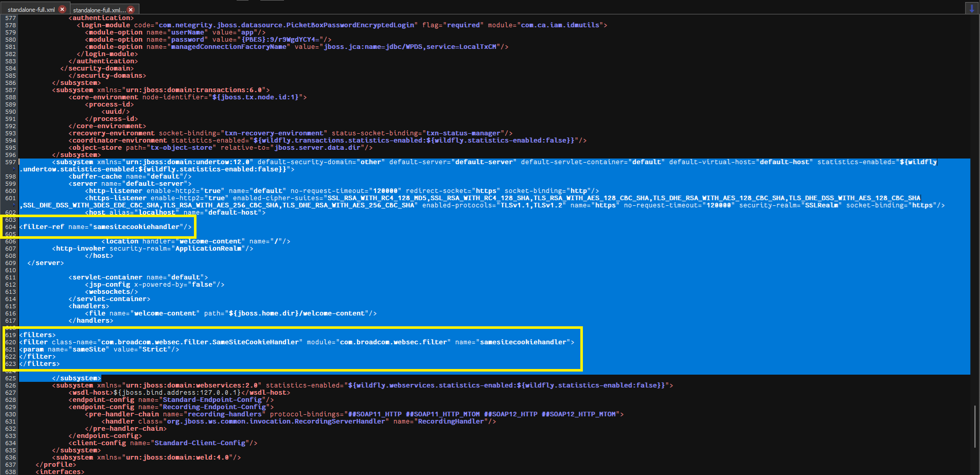The height and width of the screenshot is (475, 980).
Task: Switch to the truncated standalone-full.xml… tab
Action: coord(99,10)
